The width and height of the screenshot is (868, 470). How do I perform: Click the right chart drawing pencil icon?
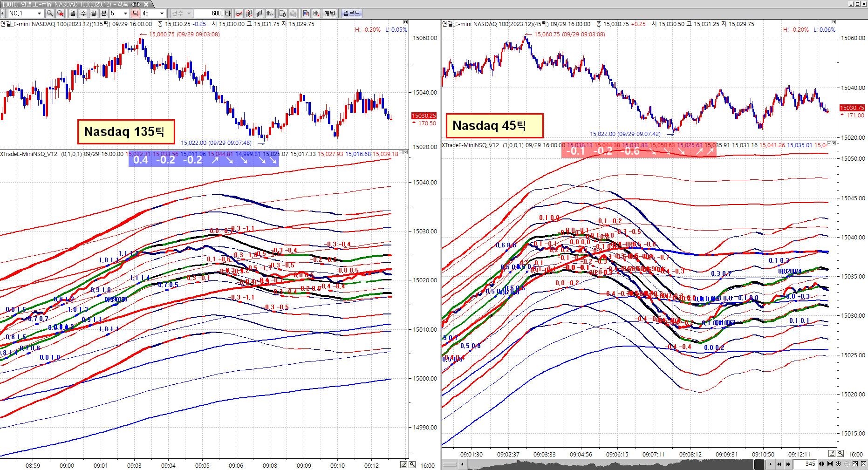click(832, 453)
